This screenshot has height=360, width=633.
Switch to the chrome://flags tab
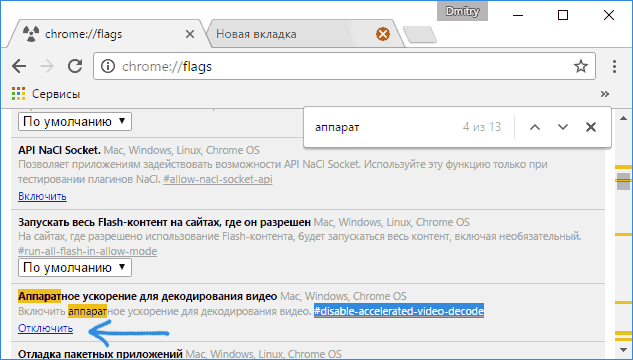[x=105, y=34]
